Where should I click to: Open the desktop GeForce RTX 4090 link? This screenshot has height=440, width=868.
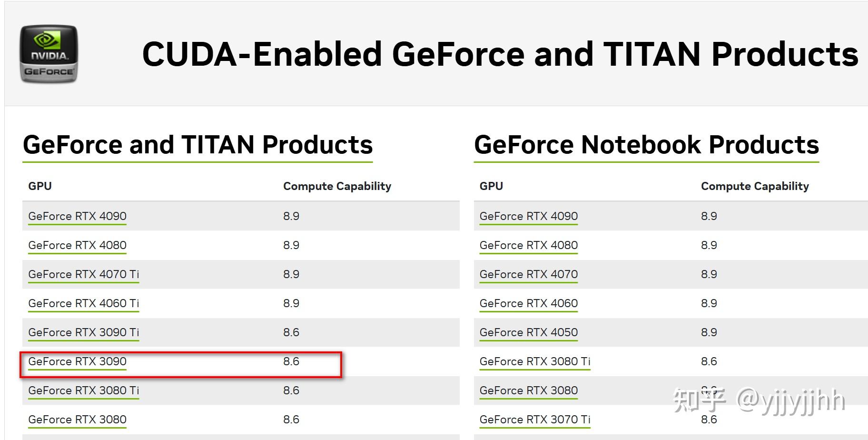77,216
